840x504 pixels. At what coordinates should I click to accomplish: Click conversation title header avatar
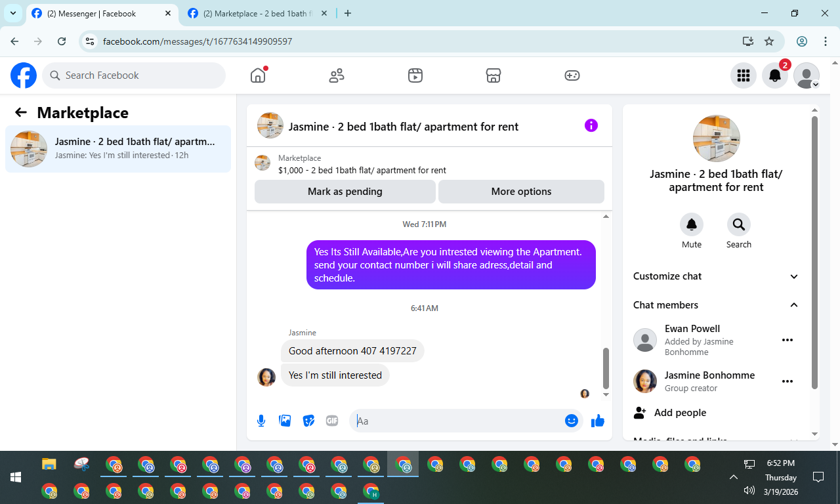click(x=270, y=125)
